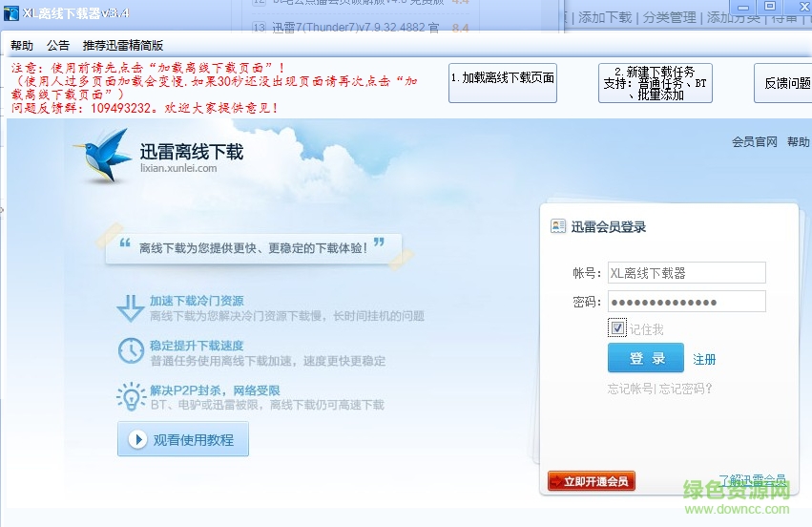Focus the 密码 password field

(686, 302)
